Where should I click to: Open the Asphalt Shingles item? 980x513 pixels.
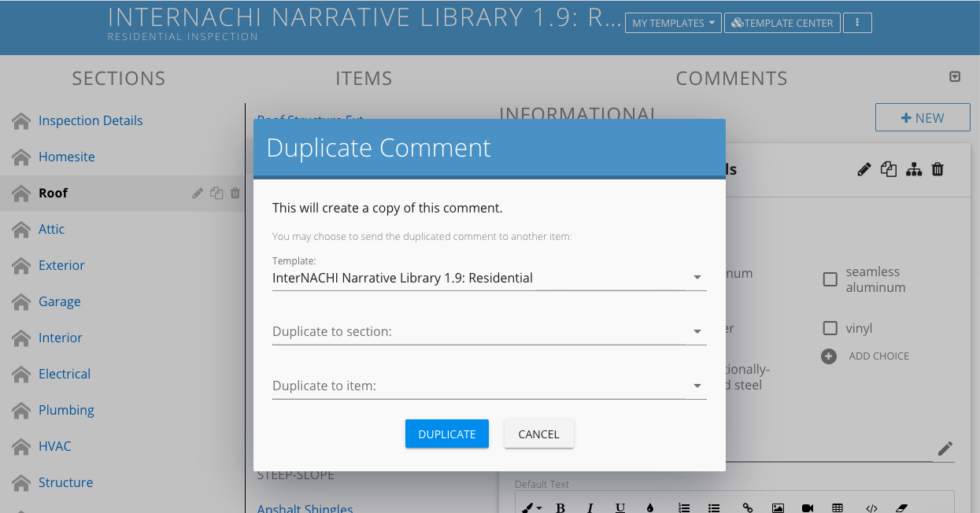click(x=305, y=507)
